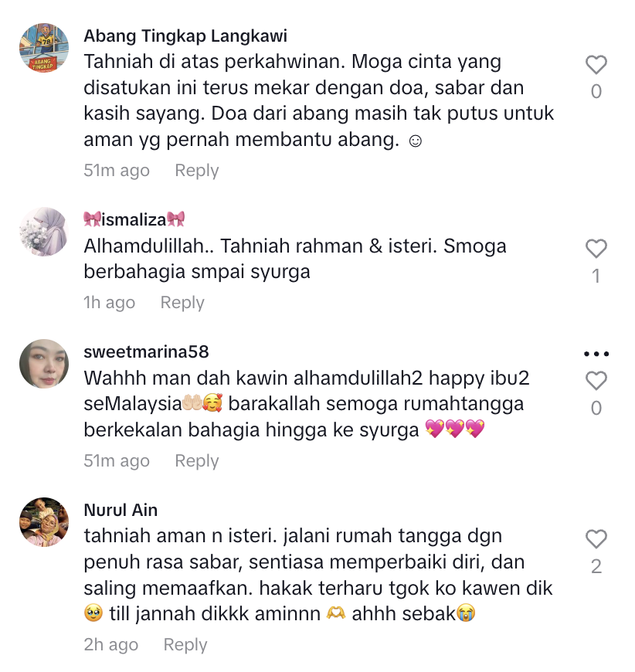The width and height of the screenshot is (635, 672).
Task: Reply to Abang Tingkap Langkawi's comment
Action: click(x=197, y=171)
